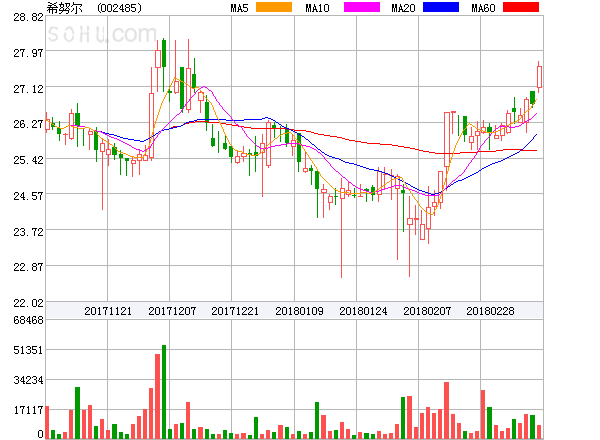Image resolution: width=600 pixels, height=440 pixels.
Task: Click the 68468 volume axis label
Action: [28, 320]
